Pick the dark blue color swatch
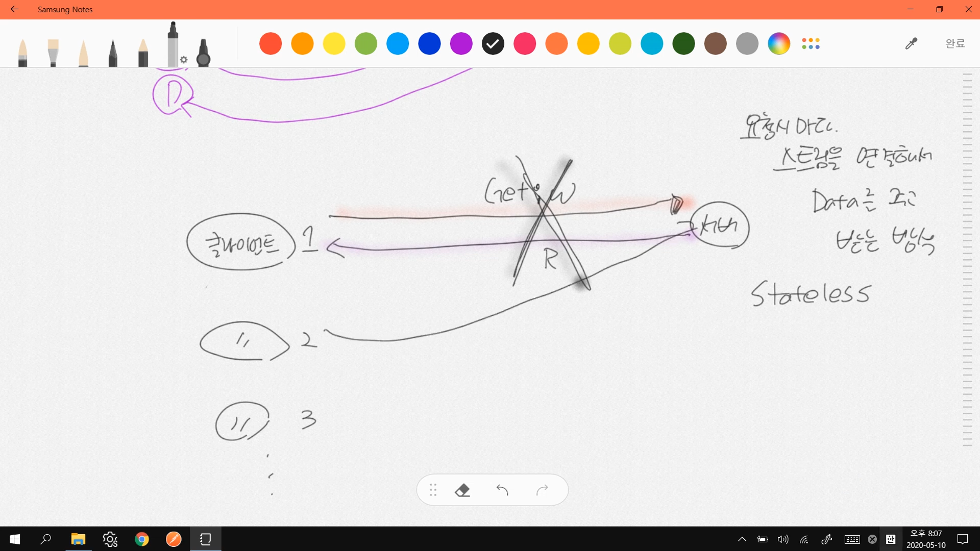Screen dimensions: 980x551 (x=429, y=43)
